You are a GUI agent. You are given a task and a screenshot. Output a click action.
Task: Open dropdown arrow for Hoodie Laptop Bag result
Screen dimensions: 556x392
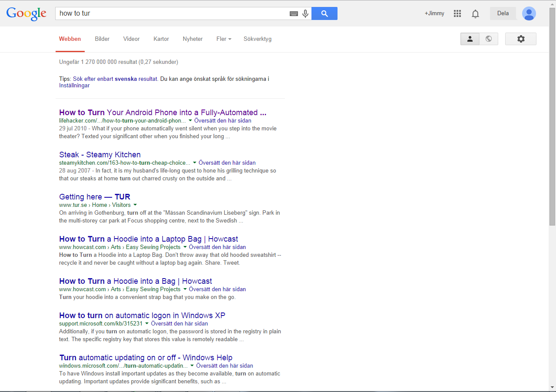(185, 247)
